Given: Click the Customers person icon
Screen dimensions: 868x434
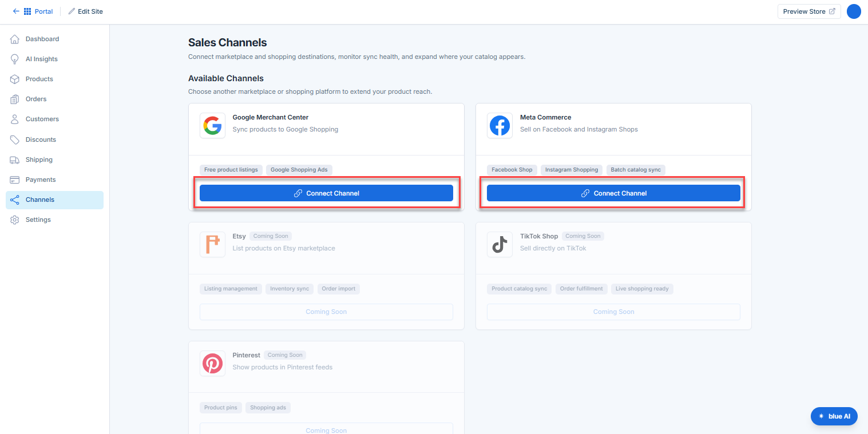Looking at the screenshot, I should point(15,119).
